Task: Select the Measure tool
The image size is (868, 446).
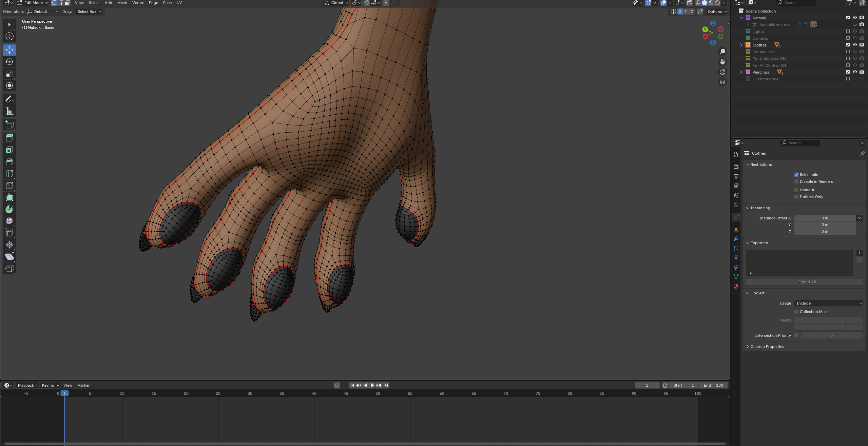Action: 9,111
